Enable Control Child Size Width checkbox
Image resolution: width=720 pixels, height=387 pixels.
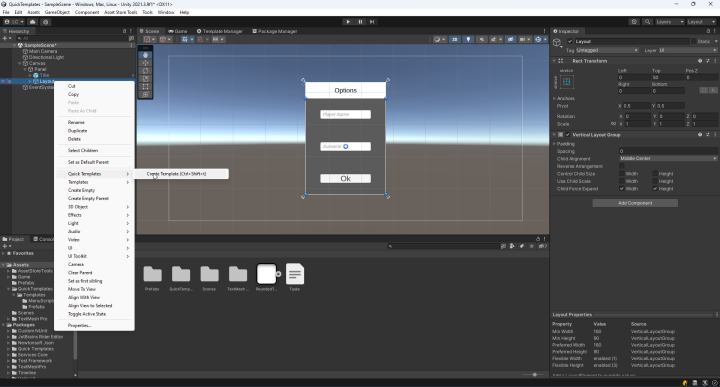(x=622, y=174)
